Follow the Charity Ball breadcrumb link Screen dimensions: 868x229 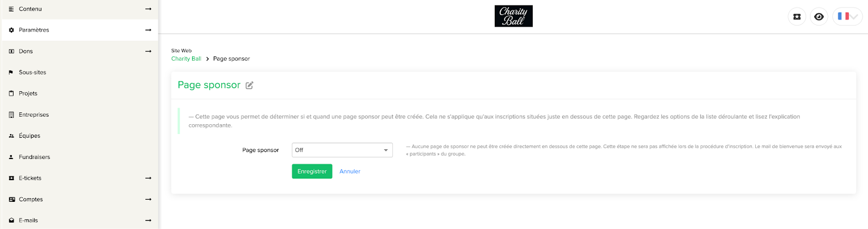(x=186, y=59)
